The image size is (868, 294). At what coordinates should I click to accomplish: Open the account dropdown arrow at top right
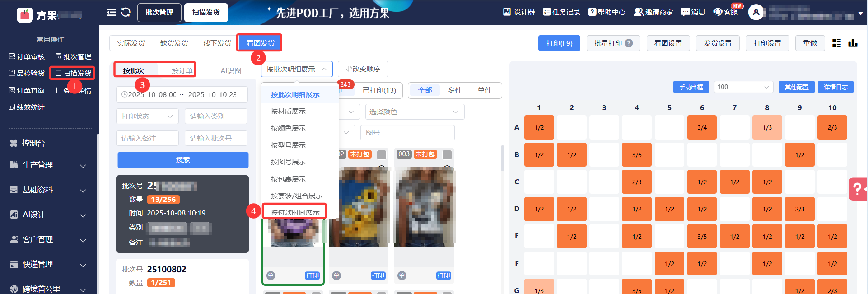coord(860,13)
